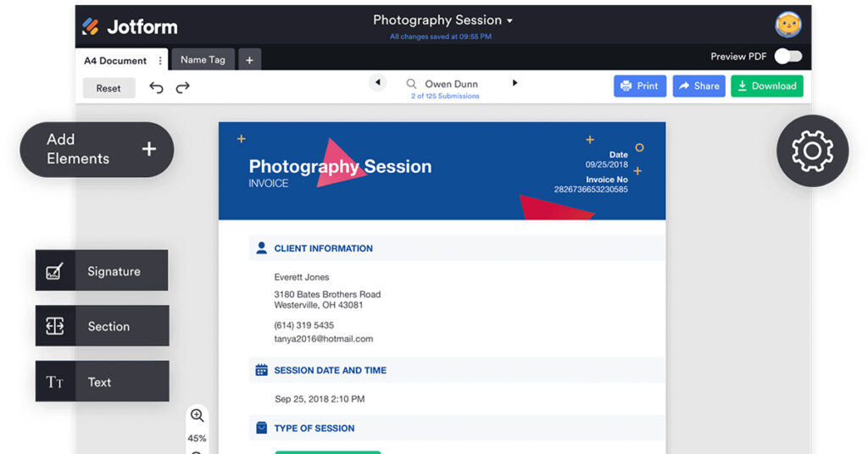868x454 pixels.
Task: Add a Text element
Action: click(x=102, y=382)
